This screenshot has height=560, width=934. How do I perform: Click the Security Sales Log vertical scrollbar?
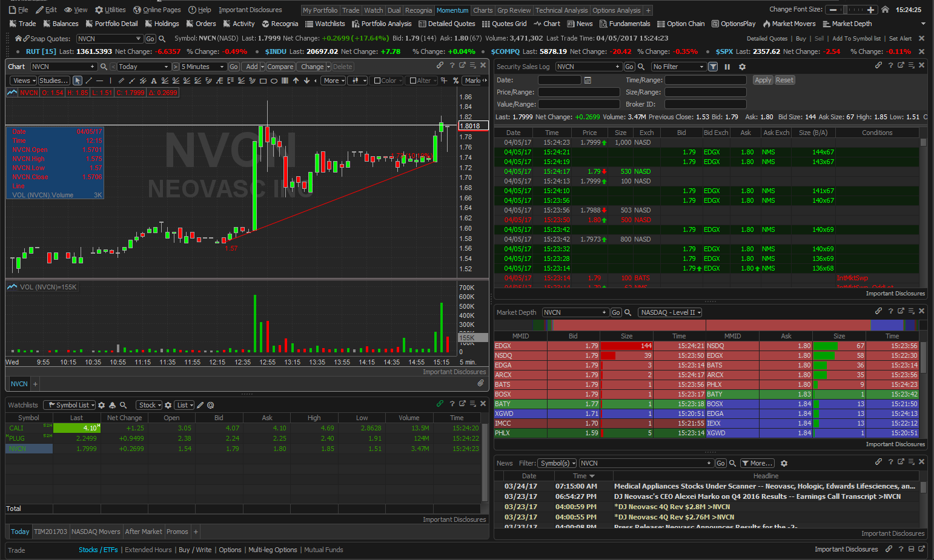click(923, 212)
